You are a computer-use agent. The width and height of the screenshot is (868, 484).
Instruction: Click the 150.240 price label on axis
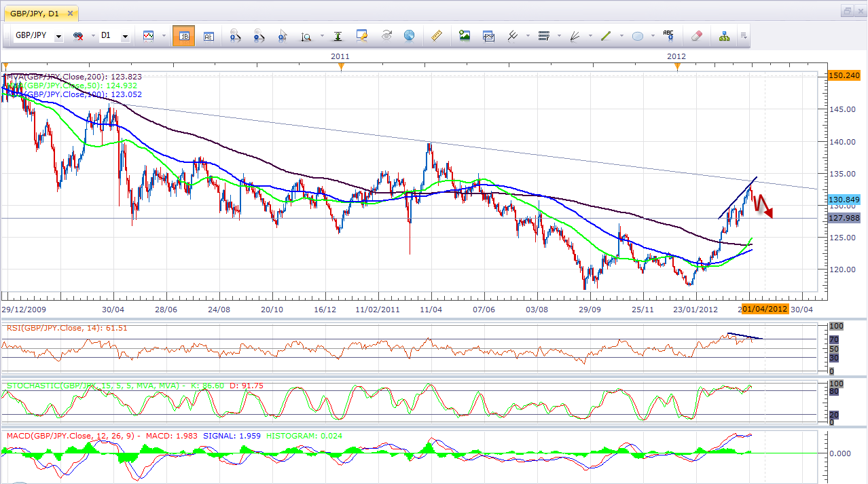[844, 75]
